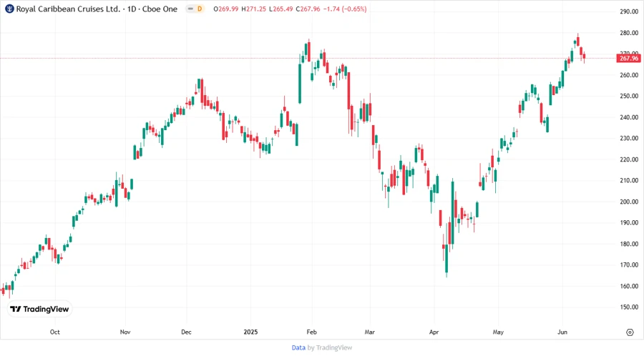
Task: Follow the blue Data link
Action: pos(298,347)
